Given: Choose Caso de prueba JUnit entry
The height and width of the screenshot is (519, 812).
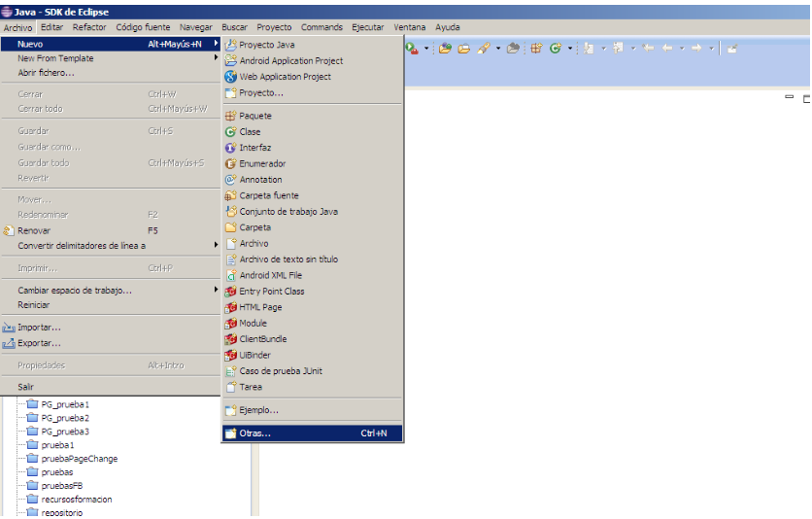Looking at the screenshot, I should 313,371.
